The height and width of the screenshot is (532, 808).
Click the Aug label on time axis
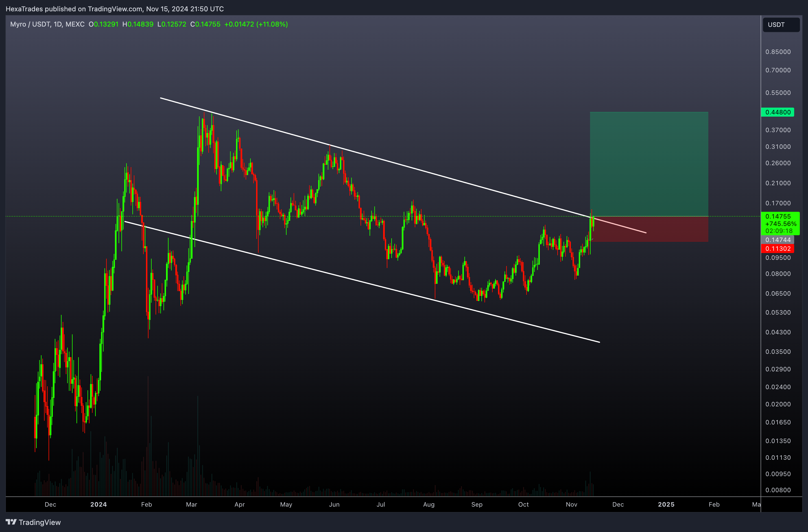coord(429,504)
